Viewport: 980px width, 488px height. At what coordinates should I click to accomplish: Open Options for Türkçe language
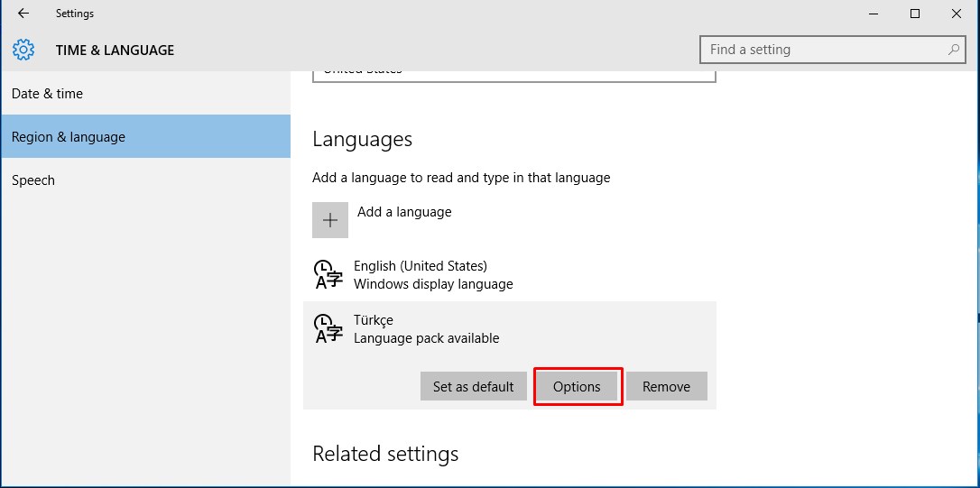click(x=577, y=386)
